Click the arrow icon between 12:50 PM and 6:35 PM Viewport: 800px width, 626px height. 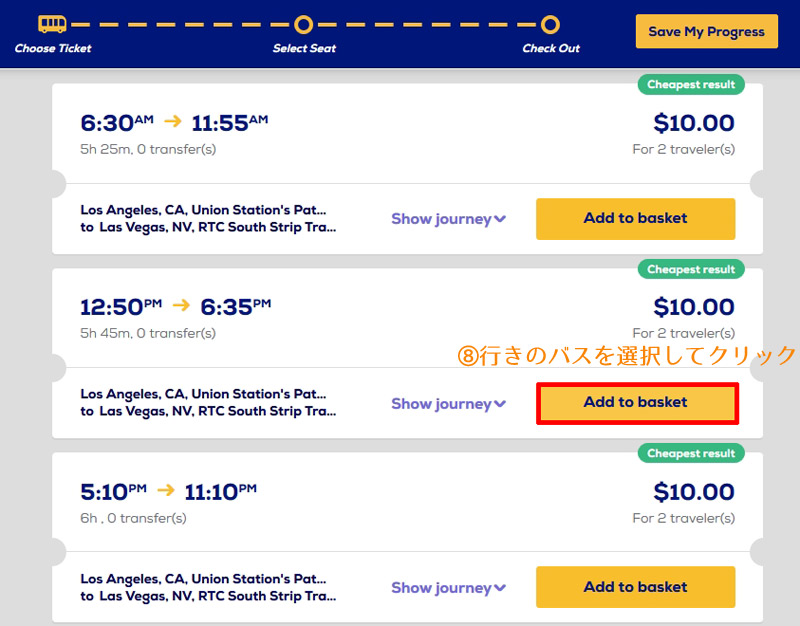pos(181,306)
